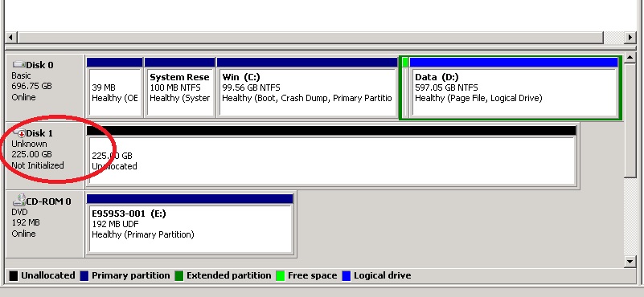
Task: Click the bright green Free space legend swatch
Action: [x=280, y=275]
